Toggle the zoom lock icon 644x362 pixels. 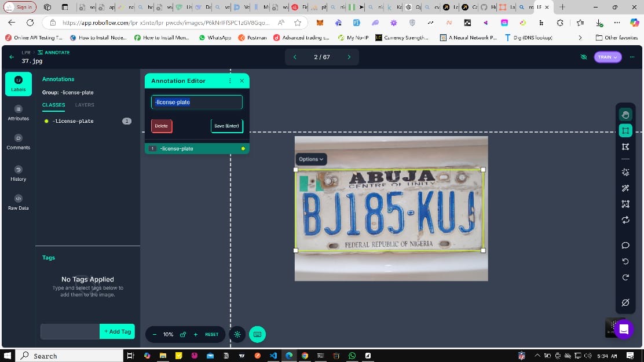[183, 335]
